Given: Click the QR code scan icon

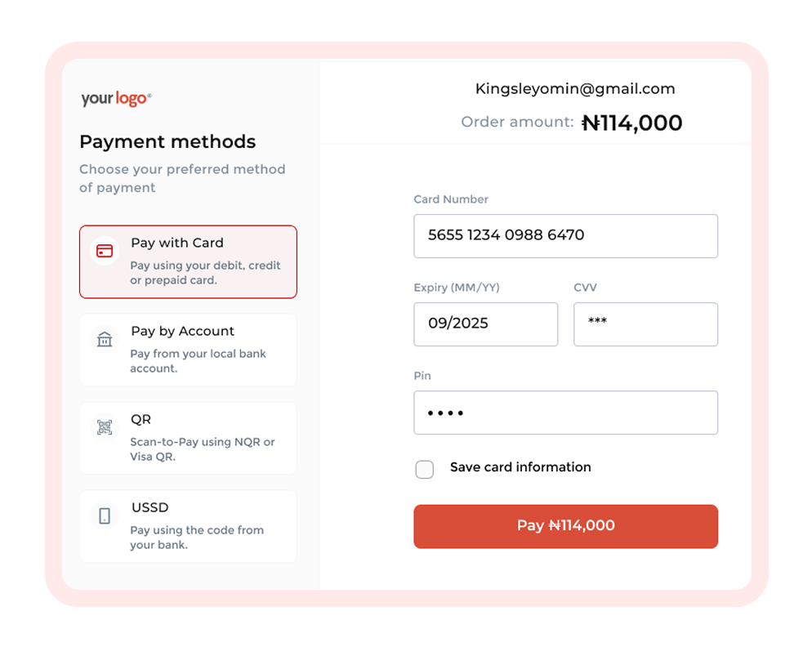Looking at the screenshot, I should pos(105,427).
